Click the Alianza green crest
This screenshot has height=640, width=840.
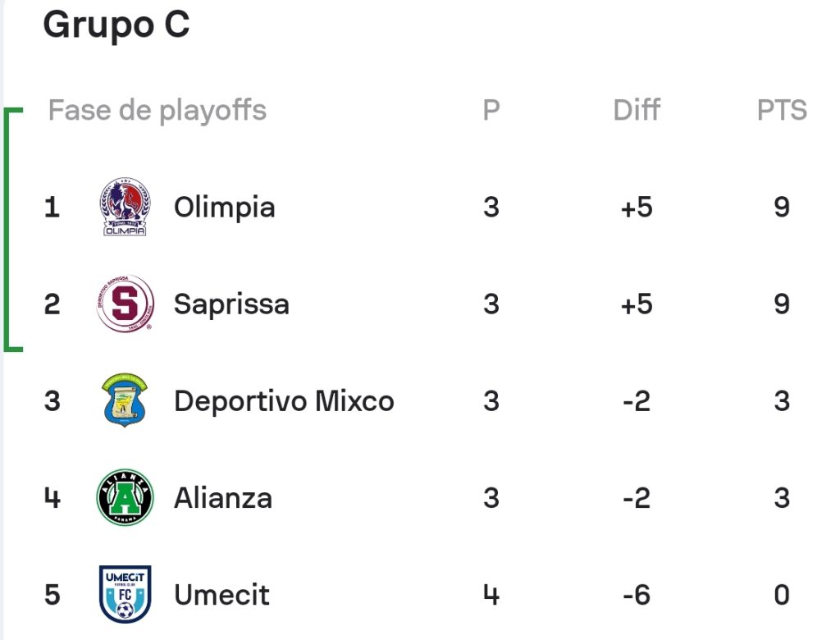click(x=125, y=497)
